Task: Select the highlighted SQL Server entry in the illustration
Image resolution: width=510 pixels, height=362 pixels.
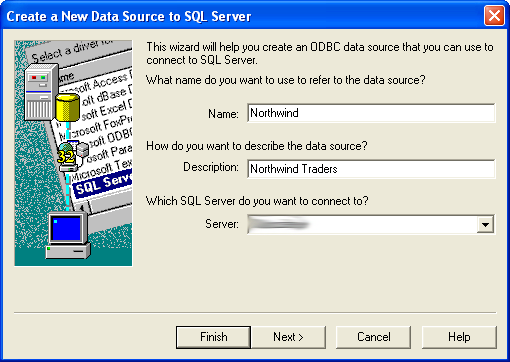Action: 103,184
